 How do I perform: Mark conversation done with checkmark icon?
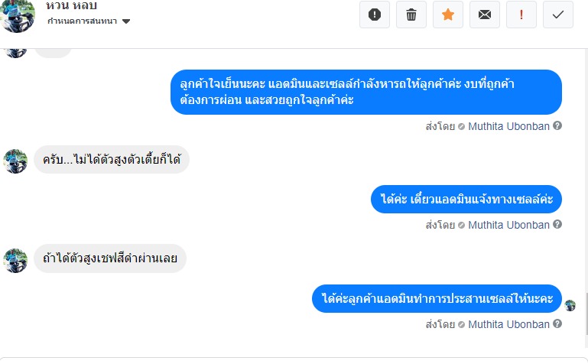pos(558,15)
